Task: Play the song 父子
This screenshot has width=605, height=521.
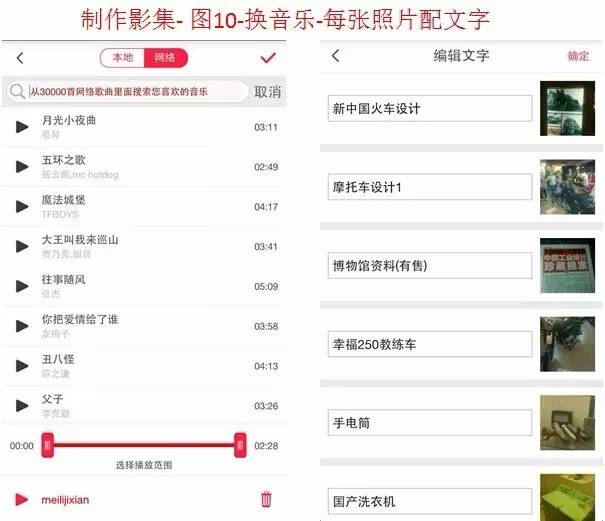Action: click(22, 406)
